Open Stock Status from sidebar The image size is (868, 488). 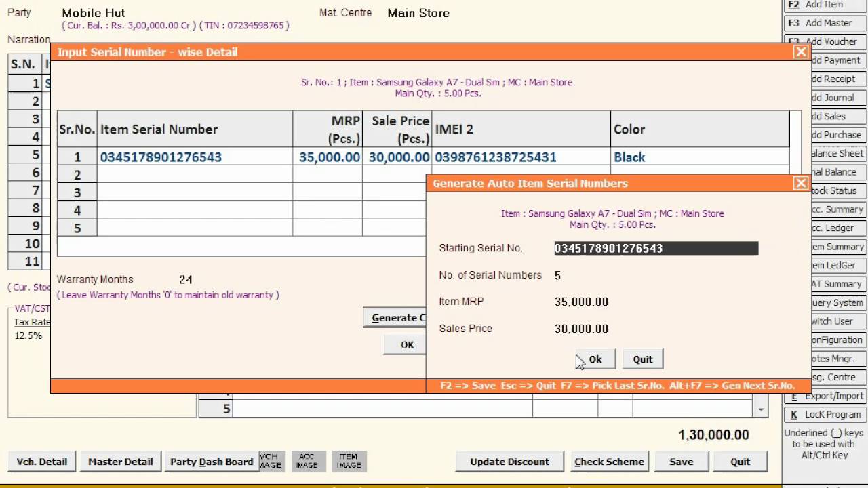[x=839, y=190]
